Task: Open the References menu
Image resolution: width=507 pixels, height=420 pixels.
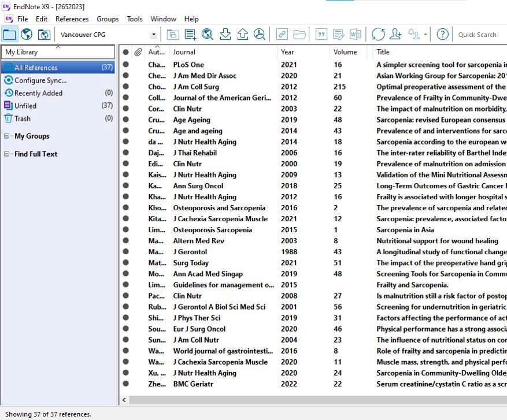Action: point(72,18)
